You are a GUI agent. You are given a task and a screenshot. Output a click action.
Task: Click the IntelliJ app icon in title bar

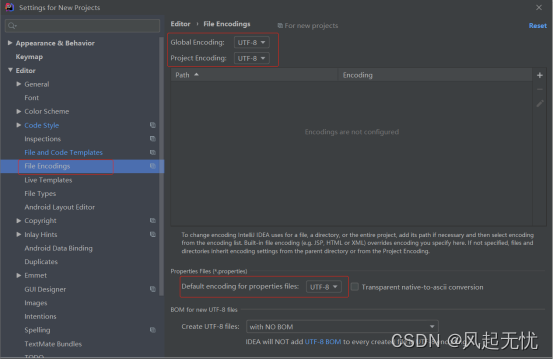10,7
